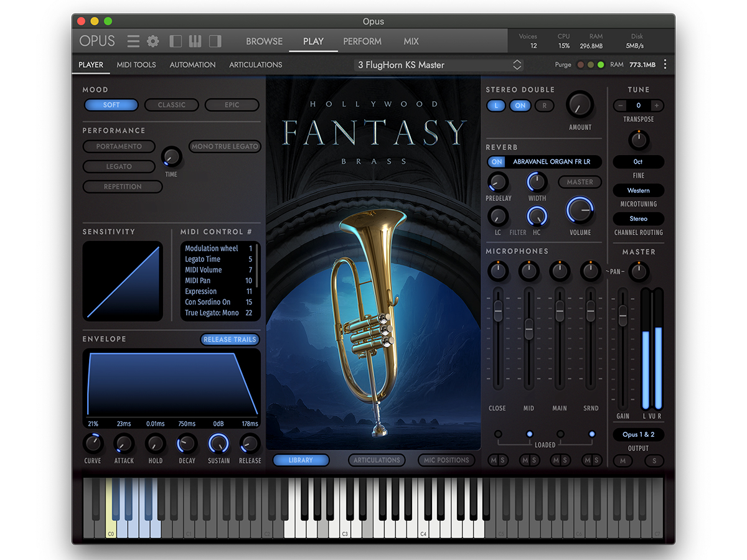The image size is (747, 560).
Task: Click the envelope Attack knob
Action: pos(124,444)
